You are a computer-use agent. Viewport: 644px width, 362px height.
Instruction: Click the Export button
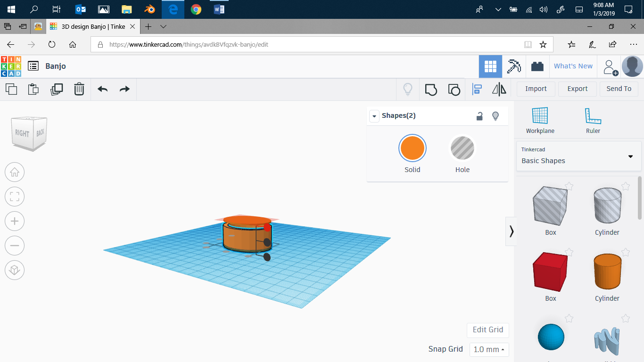(577, 89)
